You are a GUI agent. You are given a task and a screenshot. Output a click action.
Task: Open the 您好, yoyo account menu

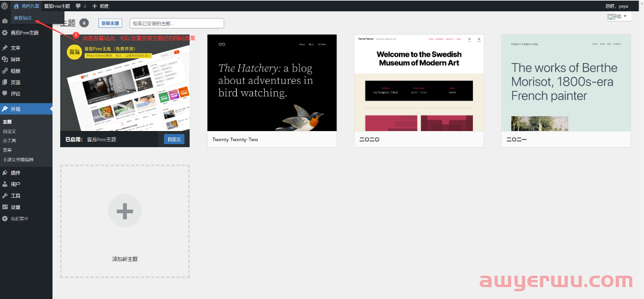pyautogui.click(x=617, y=6)
